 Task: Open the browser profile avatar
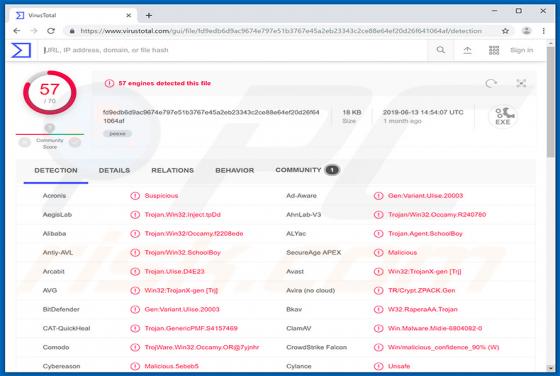click(x=526, y=31)
